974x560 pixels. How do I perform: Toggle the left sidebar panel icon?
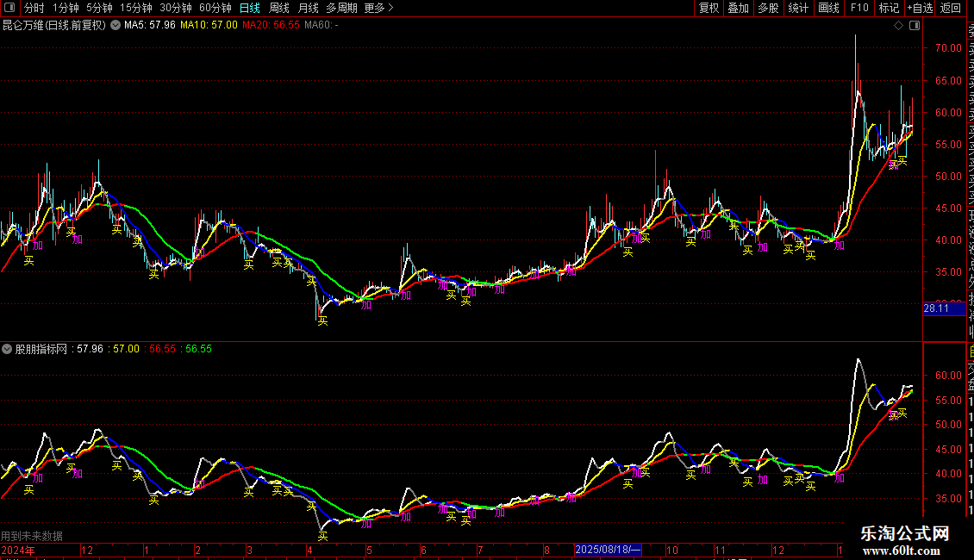click(x=9, y=8)
